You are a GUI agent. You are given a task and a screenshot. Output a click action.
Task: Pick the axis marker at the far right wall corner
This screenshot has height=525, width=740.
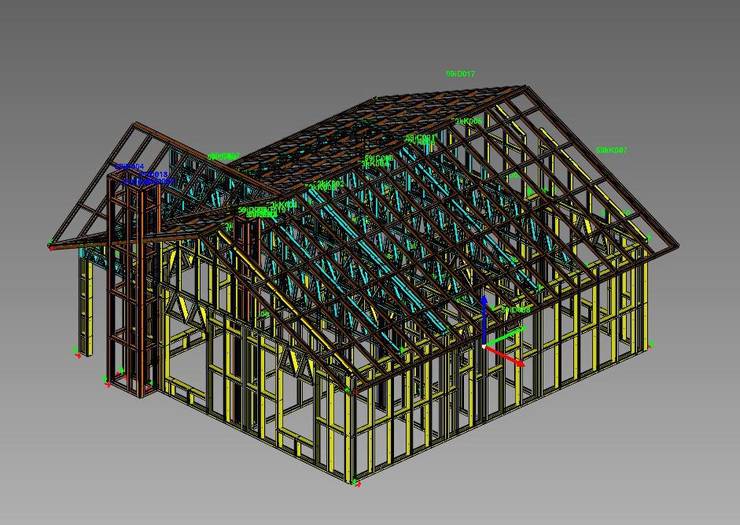(650, 345)
